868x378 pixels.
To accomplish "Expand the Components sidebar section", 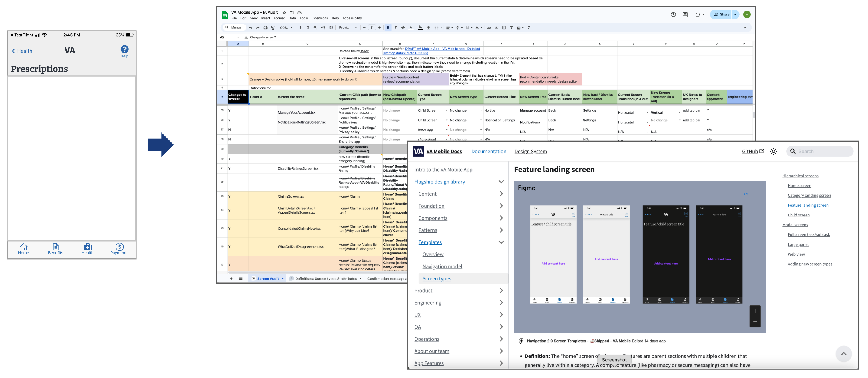I will click(501, 218).
